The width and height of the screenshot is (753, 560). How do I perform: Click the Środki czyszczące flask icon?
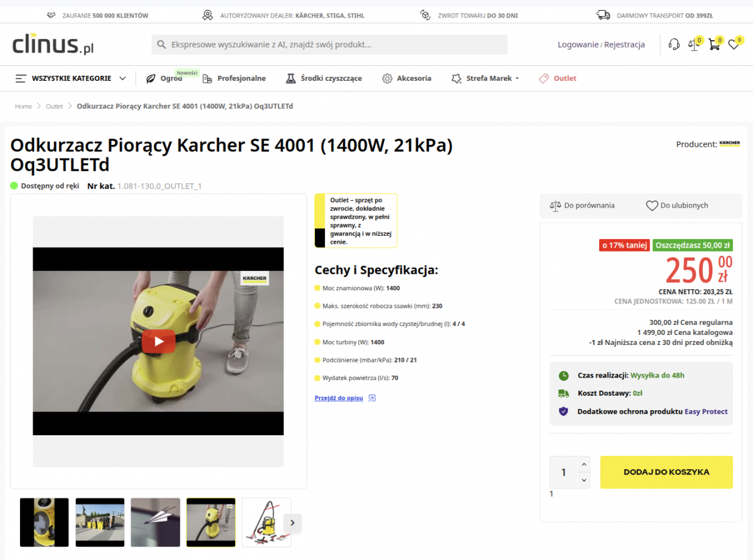pos(290,78)
